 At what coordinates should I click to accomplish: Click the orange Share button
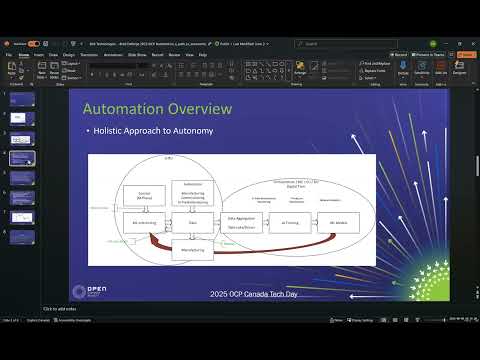[x=466, y=54]
